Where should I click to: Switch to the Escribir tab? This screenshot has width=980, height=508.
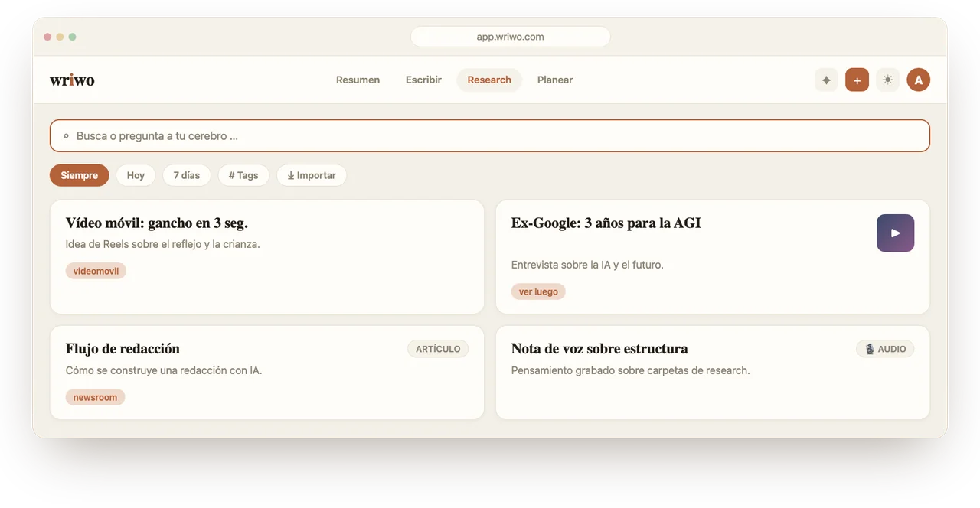(423, 80)
